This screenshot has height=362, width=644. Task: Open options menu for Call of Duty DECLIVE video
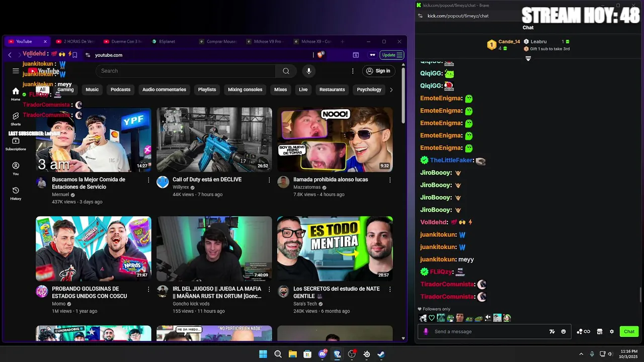point(269,179)
